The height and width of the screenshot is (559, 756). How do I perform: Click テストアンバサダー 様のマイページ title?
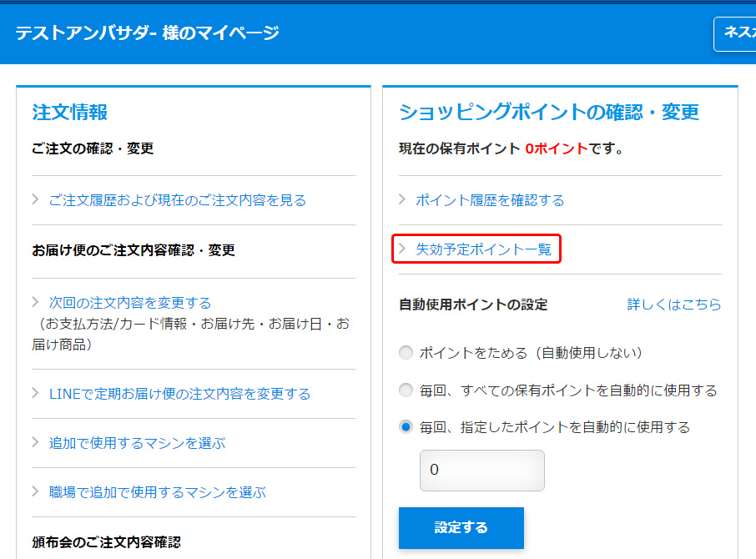[x=147, y=33]
